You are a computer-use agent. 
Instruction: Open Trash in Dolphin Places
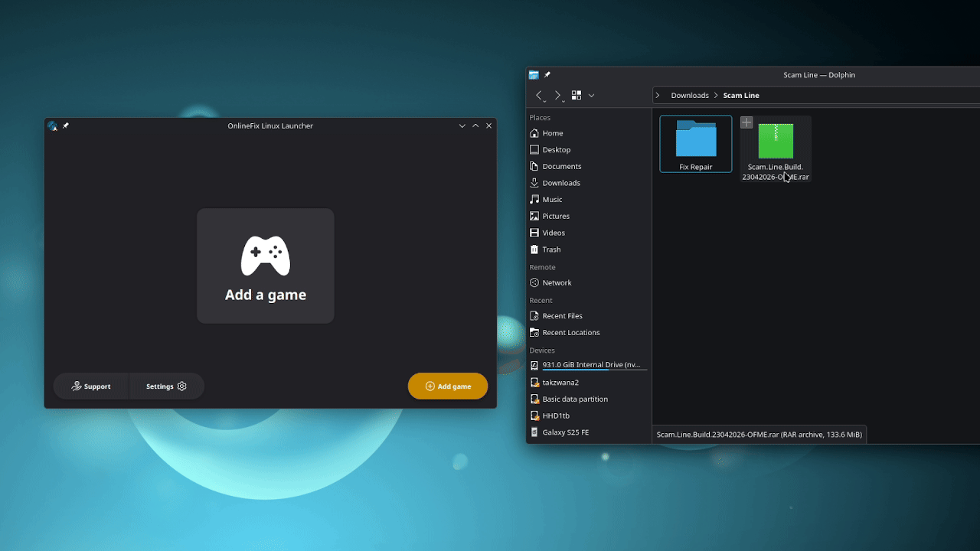(588, 249)
